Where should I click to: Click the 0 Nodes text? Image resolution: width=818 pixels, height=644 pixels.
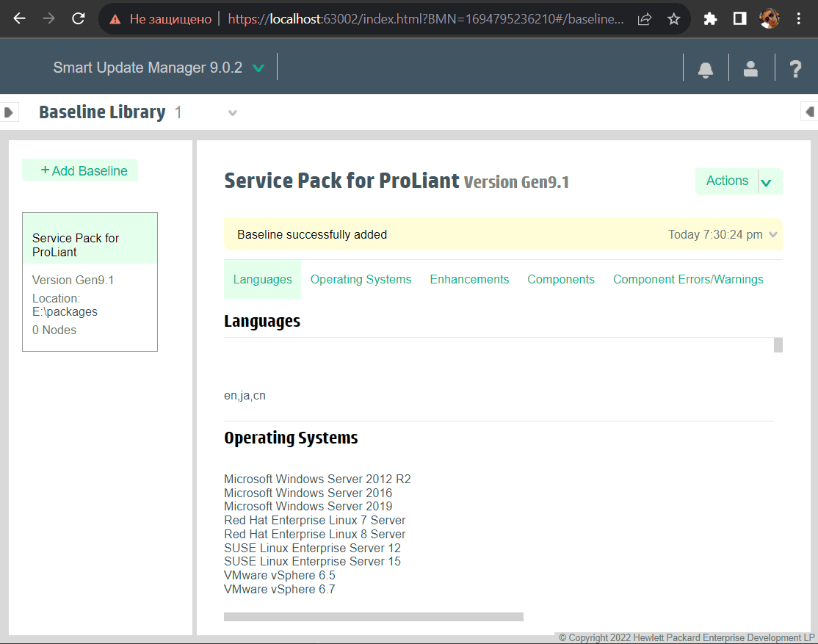click(54, 330)
